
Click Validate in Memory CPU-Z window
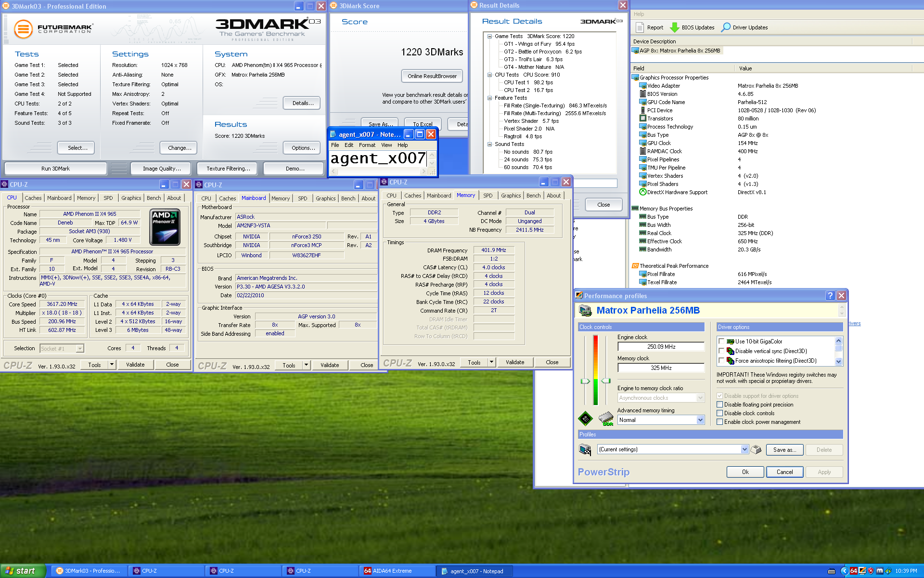(x=514, y=362)
